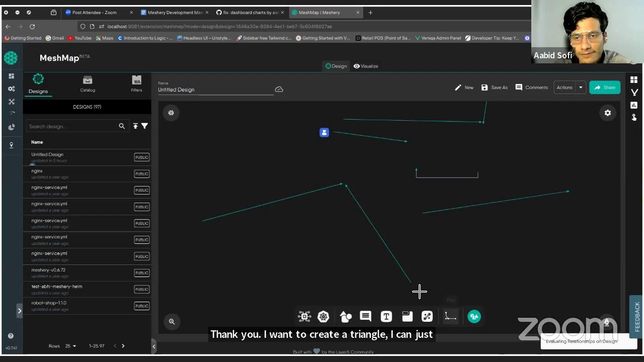
Task: Toggle PUBLIC badge on nginx design
Action: [x=142, y=174]
